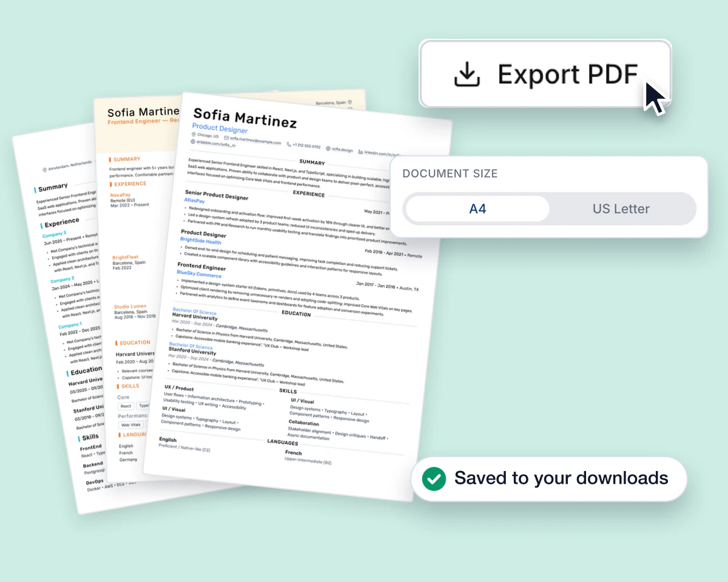Select the A4 document size

(x=477, y=209)
